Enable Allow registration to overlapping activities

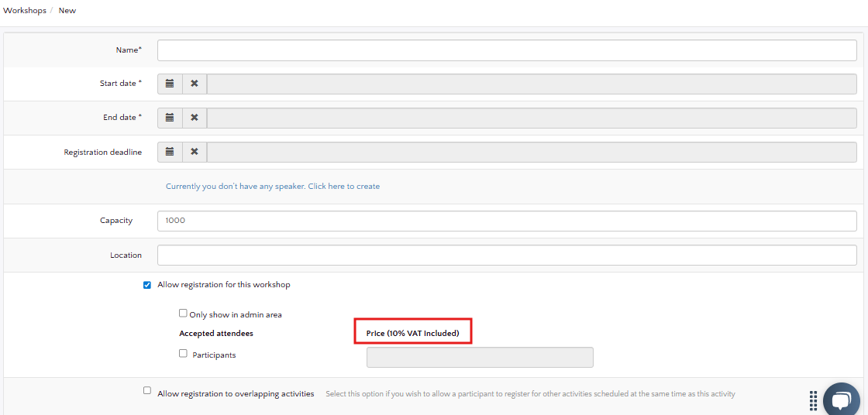click(x=147, y=391)
